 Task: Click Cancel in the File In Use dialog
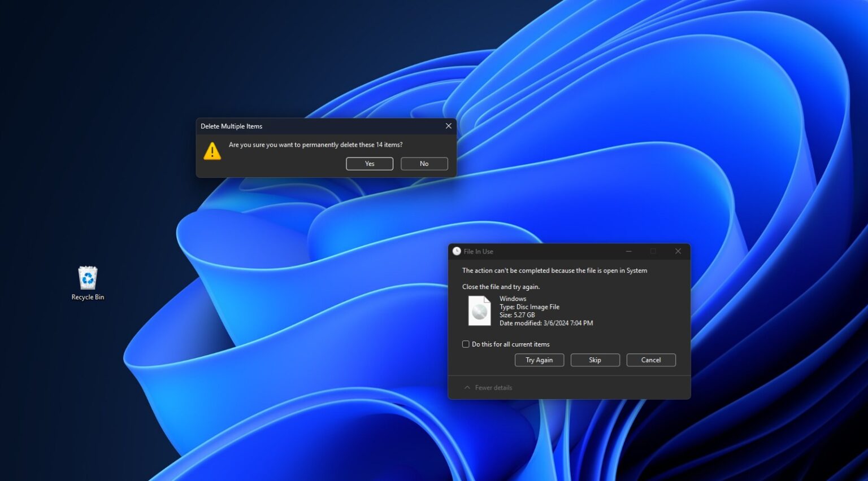(x=650, y=360)
